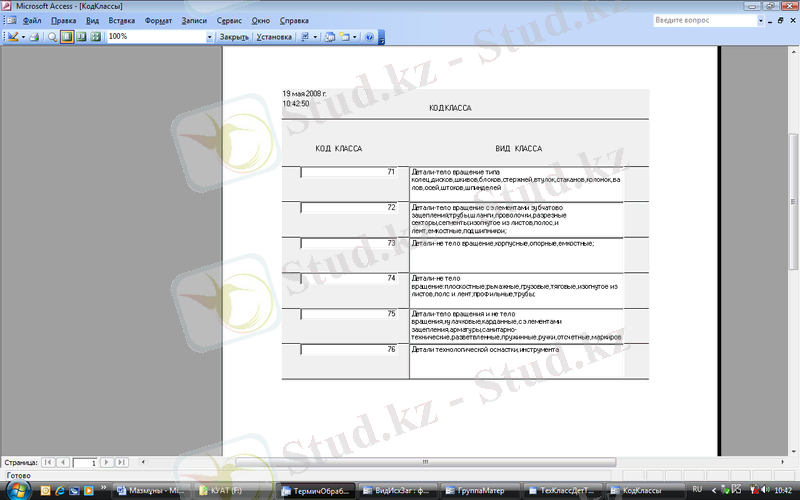The height and width of the screenshot is (500, 800).
Task: Switch to Two Pages preview
Action: [x=81, y=37]
